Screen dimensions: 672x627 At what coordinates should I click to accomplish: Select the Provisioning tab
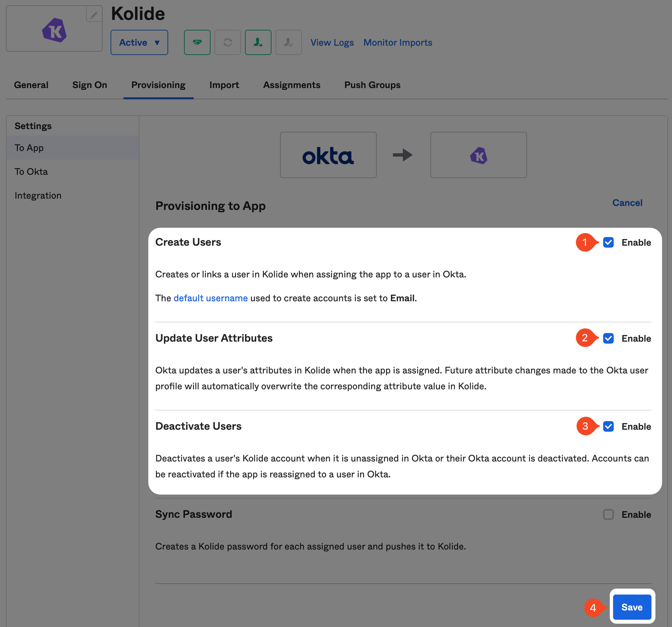(x=158, y=85)
